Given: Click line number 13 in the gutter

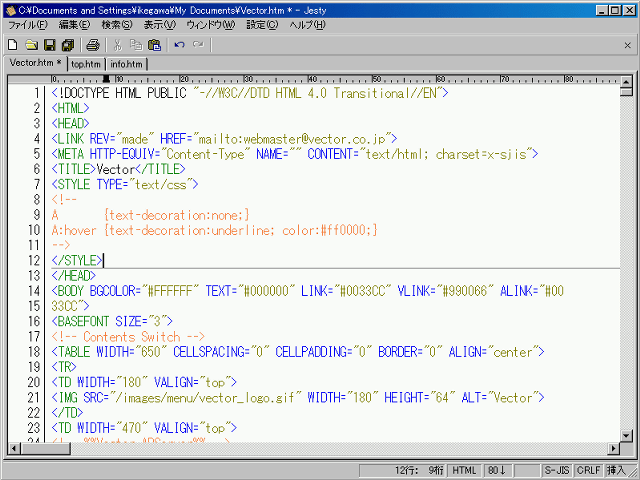Looking at the screenshot, I should [x=34, y=276].
